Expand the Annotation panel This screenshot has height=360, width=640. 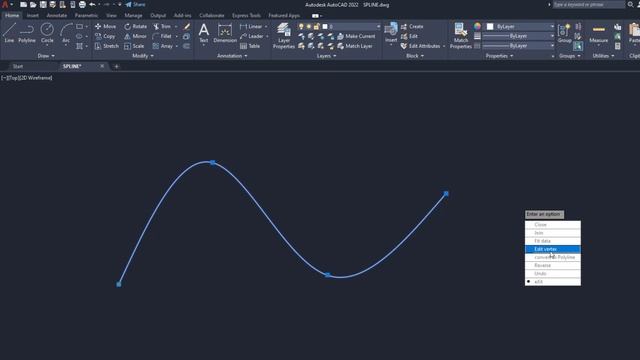[232, 56]
